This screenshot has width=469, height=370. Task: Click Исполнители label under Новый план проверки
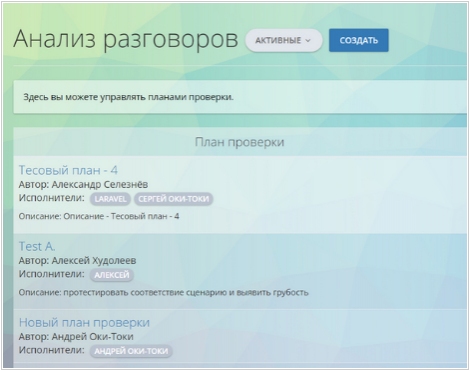click(x=52, y=350)
